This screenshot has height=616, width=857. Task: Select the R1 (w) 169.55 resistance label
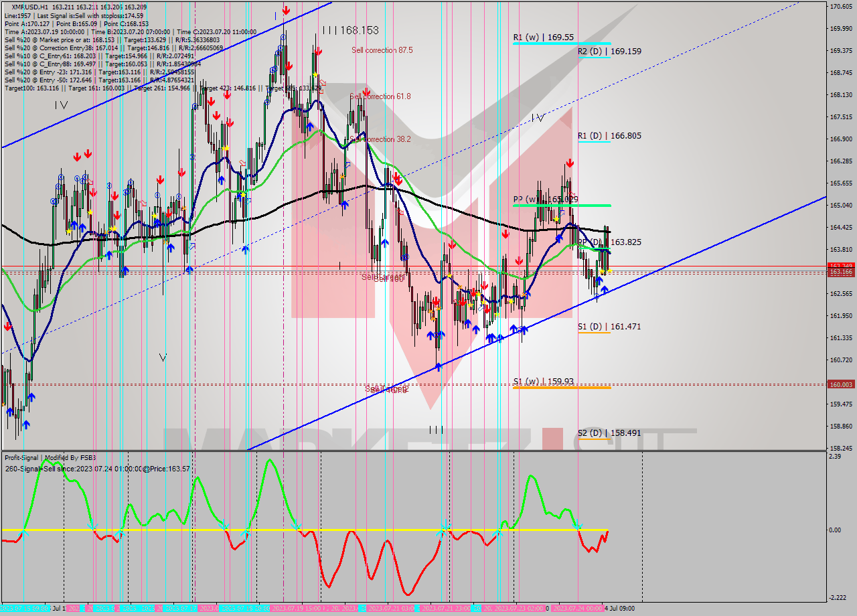(x=543, y=37)
